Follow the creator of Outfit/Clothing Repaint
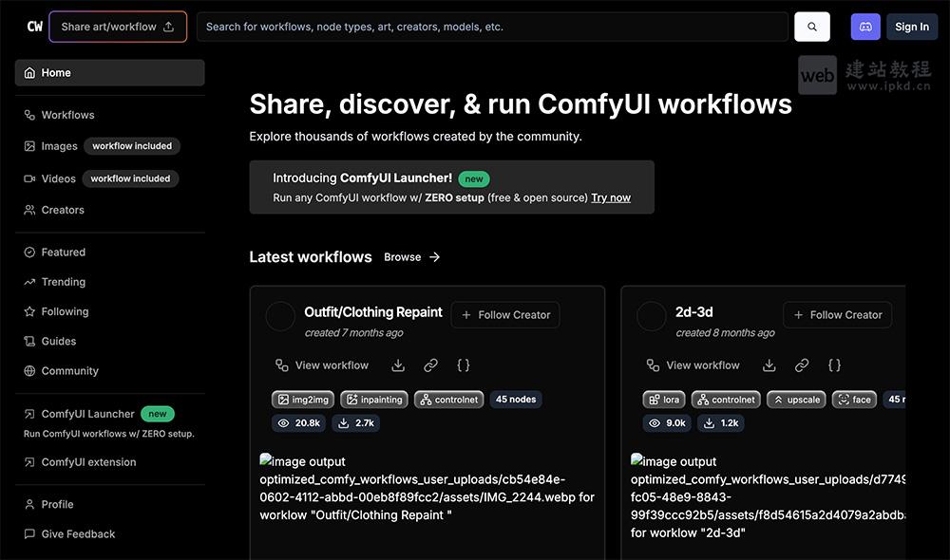 504,314
